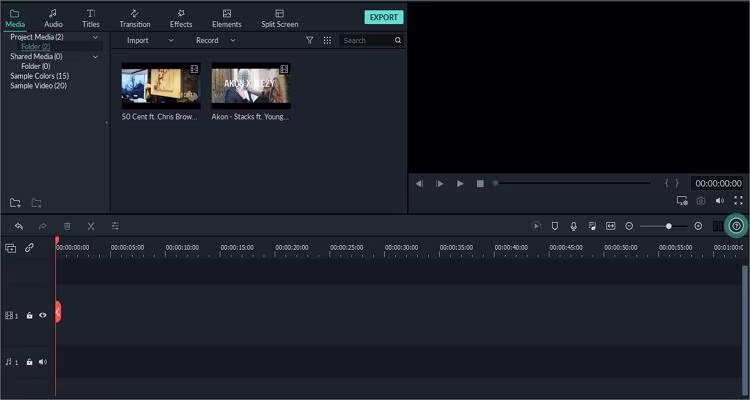Click the delete folder icon
This screenshot has height=400, width=750.
[36, 203]
